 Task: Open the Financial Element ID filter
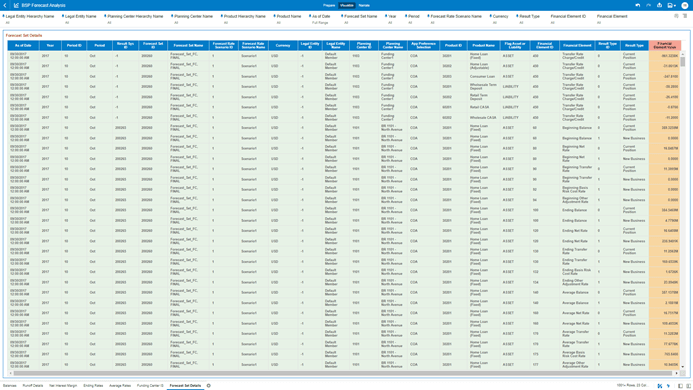tap(568, 19)
